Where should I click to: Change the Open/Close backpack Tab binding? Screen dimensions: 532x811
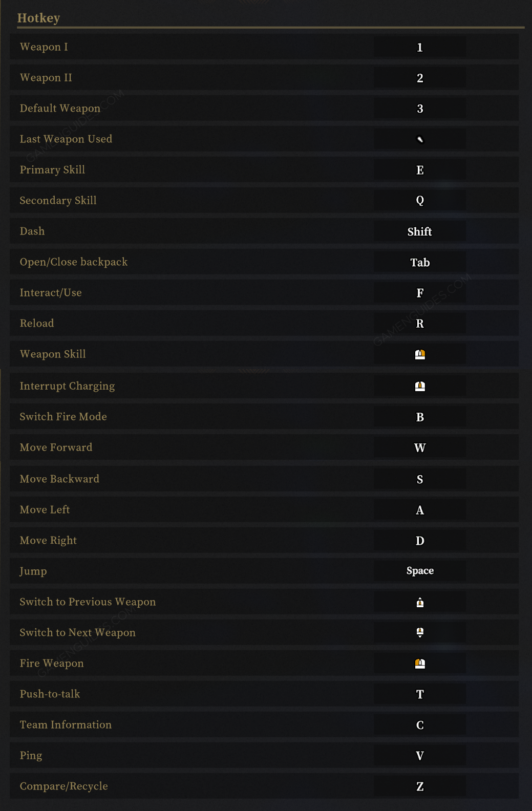[x=420, y=262]
